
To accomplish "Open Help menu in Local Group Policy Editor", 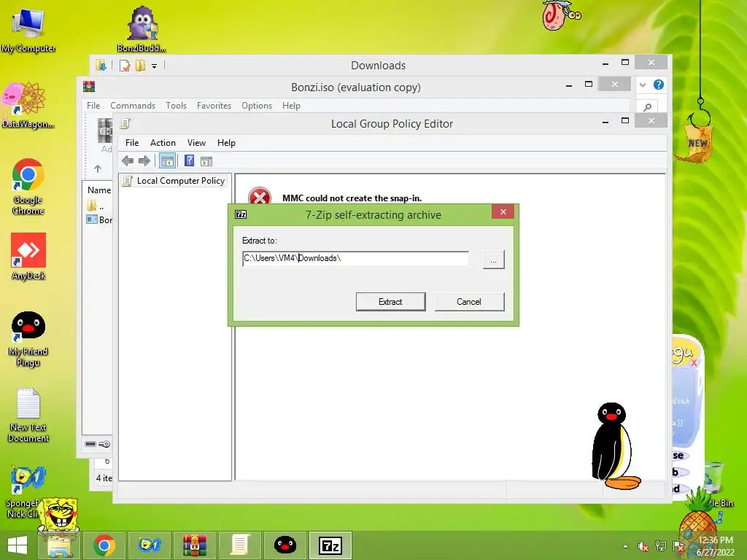I will click(x=226, y=143).
